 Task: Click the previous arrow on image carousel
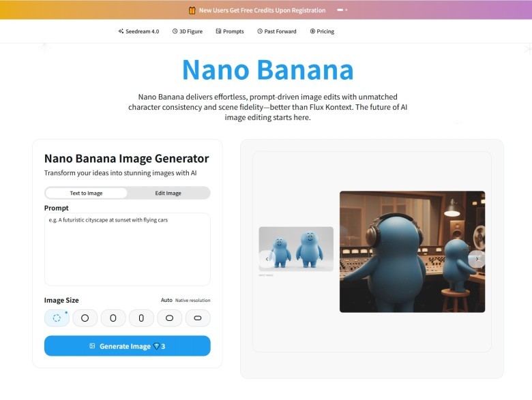tap(267, 259)
